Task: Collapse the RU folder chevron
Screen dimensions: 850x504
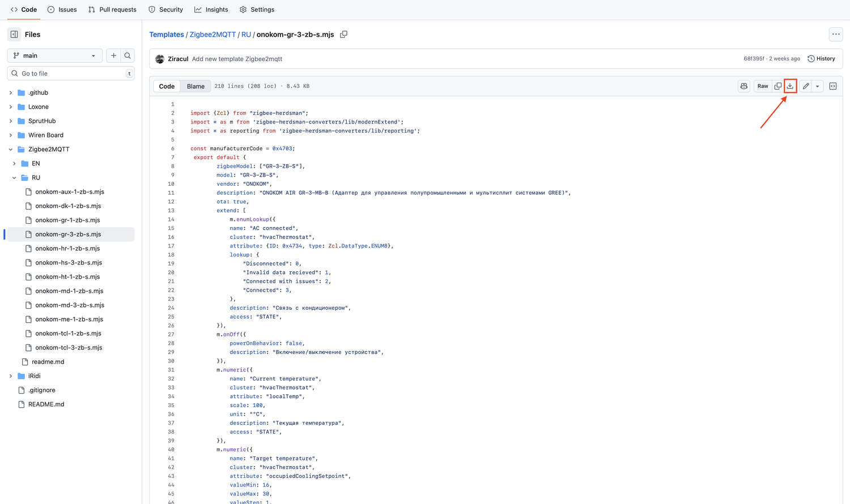Action: (14, 178)
